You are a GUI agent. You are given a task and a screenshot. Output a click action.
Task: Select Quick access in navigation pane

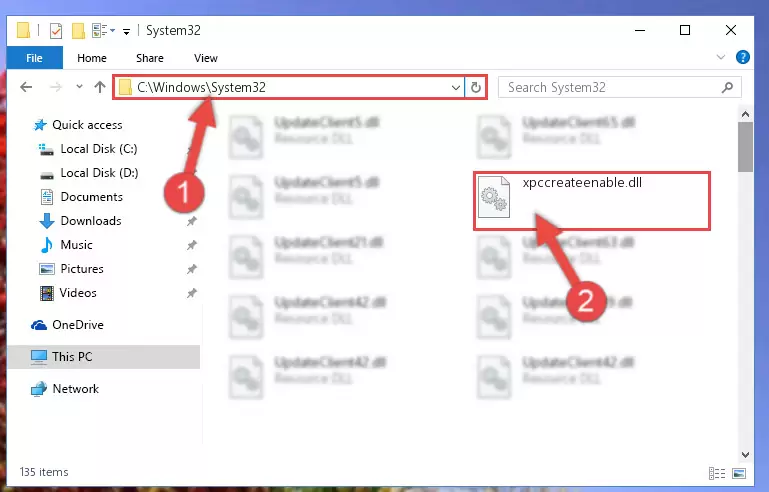tap(87, 125)
